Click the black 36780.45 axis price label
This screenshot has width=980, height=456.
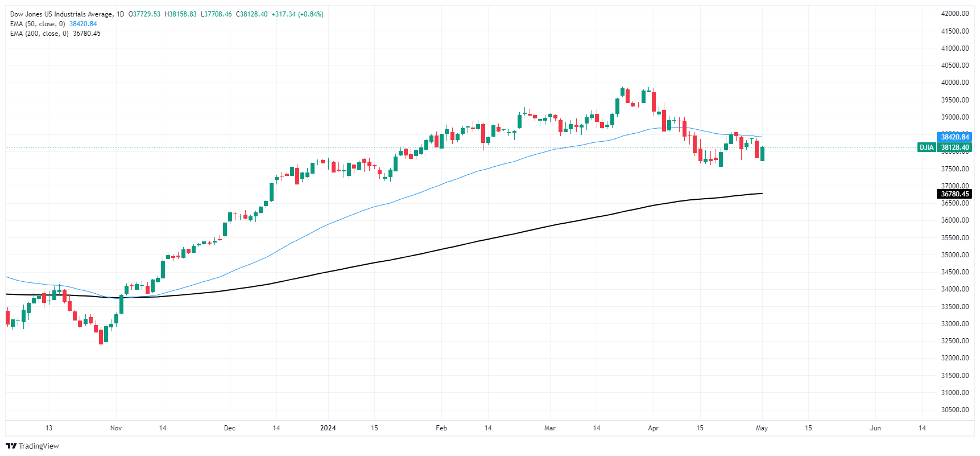click(x=954, y=194)
